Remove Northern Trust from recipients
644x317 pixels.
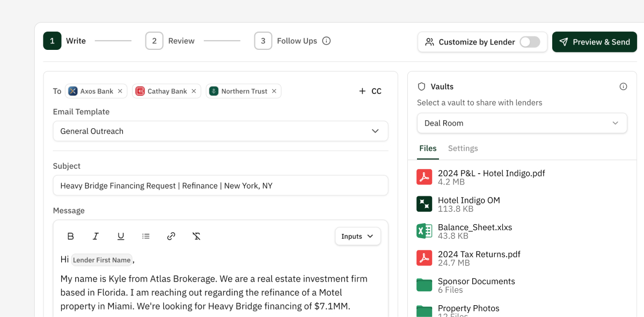(274, 91)
